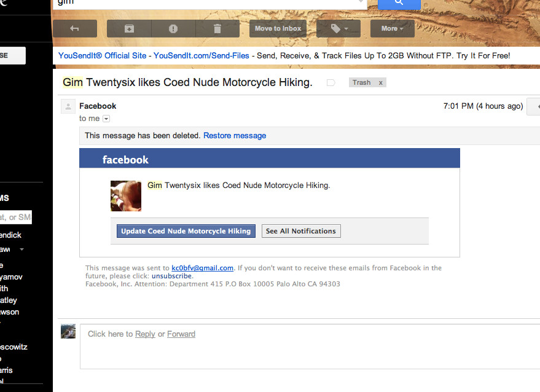Click the See All Notifications button
Screen dimensions: 540x392
point(301,231)
